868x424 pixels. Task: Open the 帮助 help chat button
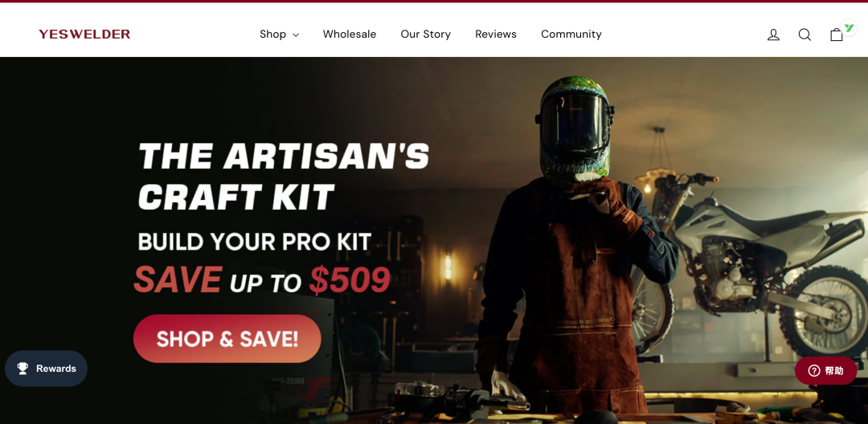(x=826, y=370)
